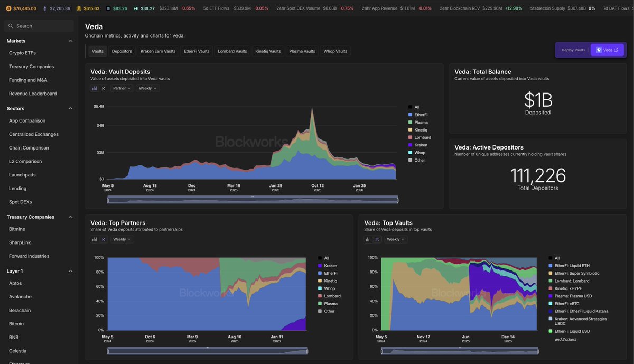Switch to the Kinetiq Vaults tab
Viewport: 634px width, 364px height.
(x=268, y=51)
